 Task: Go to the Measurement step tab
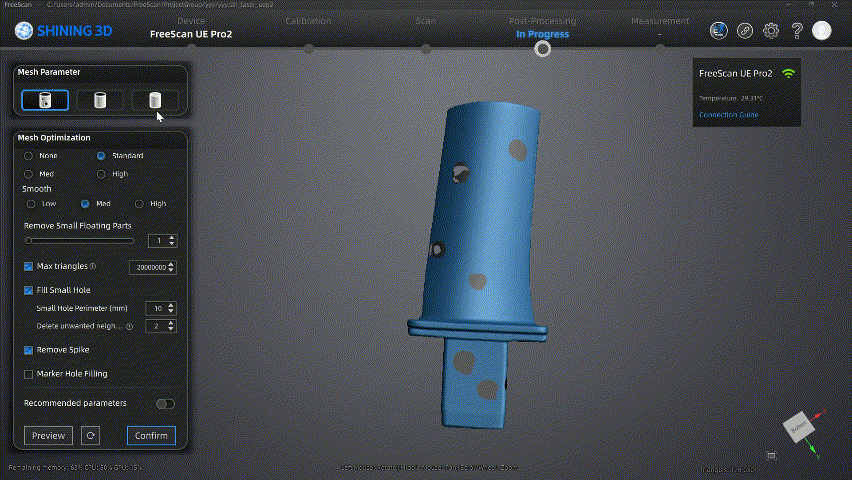click(660, 21)
